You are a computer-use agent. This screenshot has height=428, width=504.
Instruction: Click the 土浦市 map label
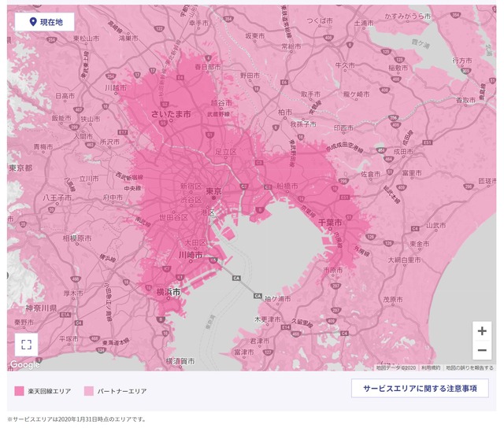pyautogui.click(x=364, y=23)
